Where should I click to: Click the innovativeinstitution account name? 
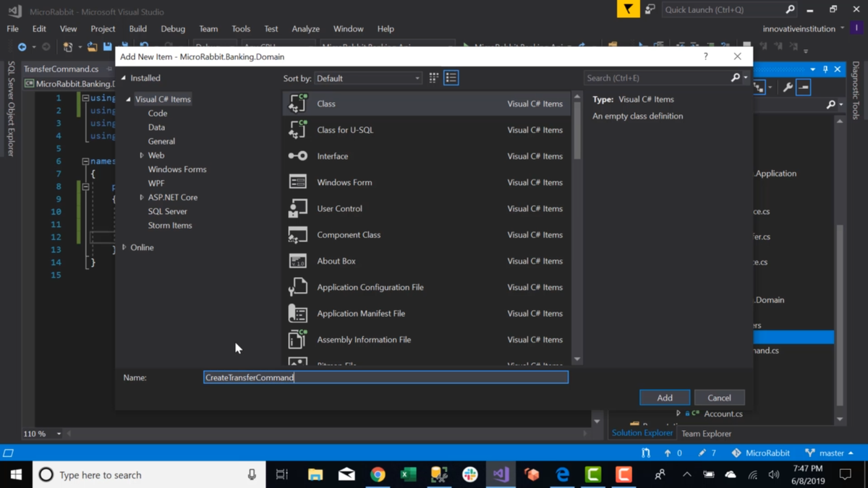pos(799,29)
